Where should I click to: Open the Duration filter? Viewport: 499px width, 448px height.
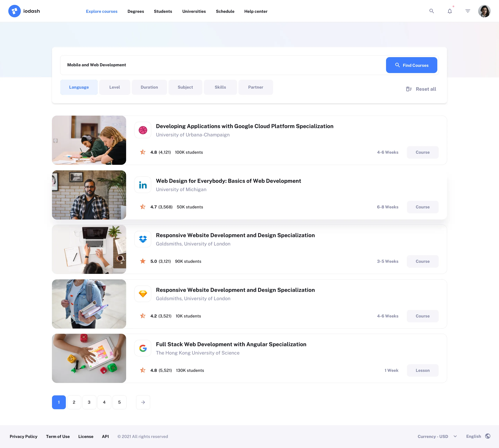coord(149,87)
